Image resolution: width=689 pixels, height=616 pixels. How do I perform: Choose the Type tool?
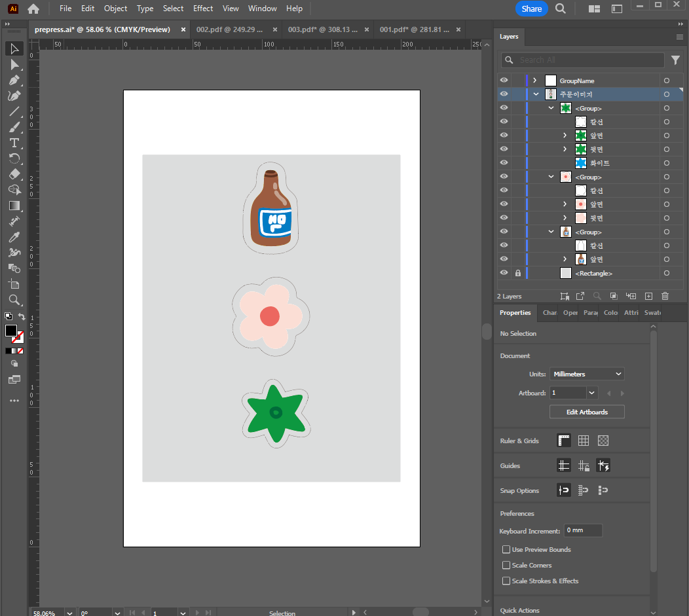point(14,143)
